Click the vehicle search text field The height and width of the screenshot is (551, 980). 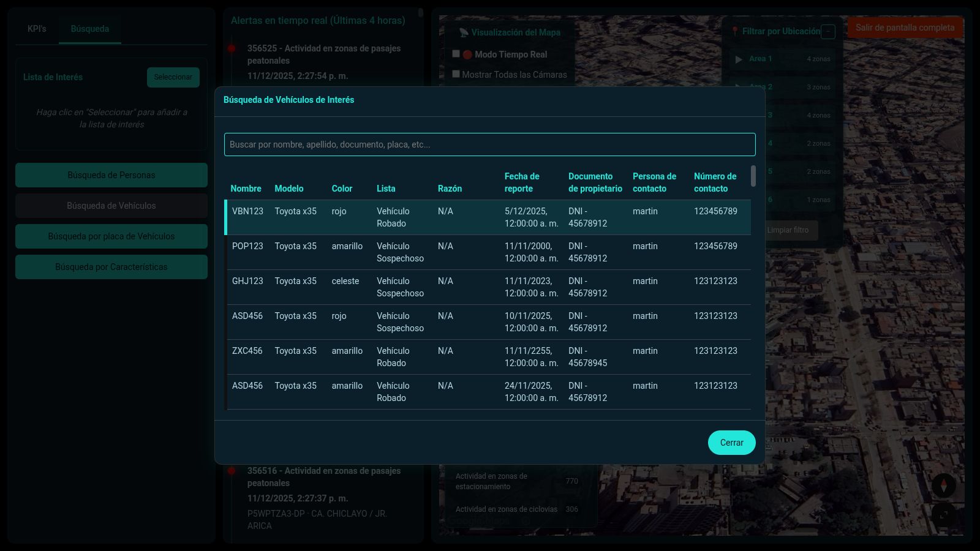point(489,144)
